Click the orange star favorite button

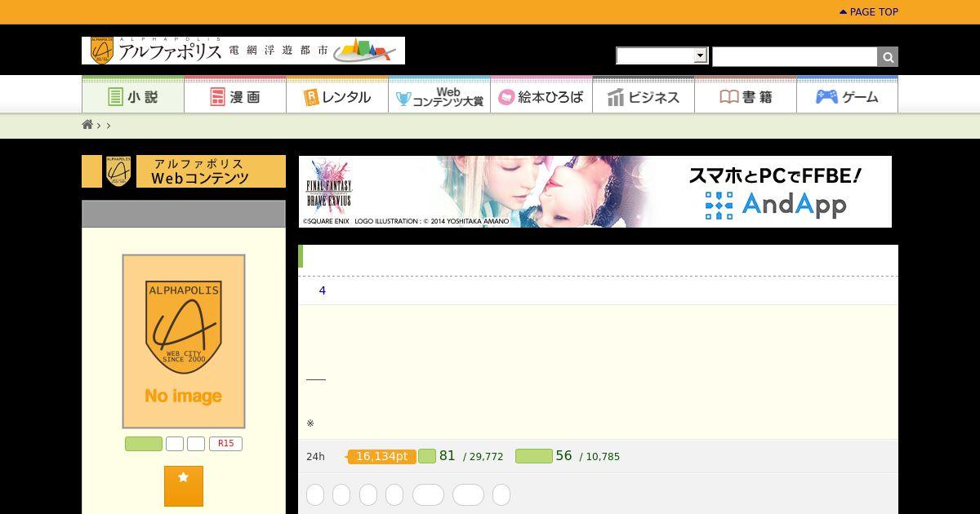coord(184,486)
